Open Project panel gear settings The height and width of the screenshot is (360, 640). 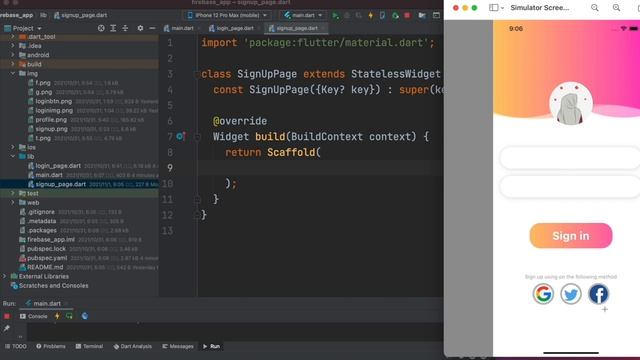[x=140, y=28]
